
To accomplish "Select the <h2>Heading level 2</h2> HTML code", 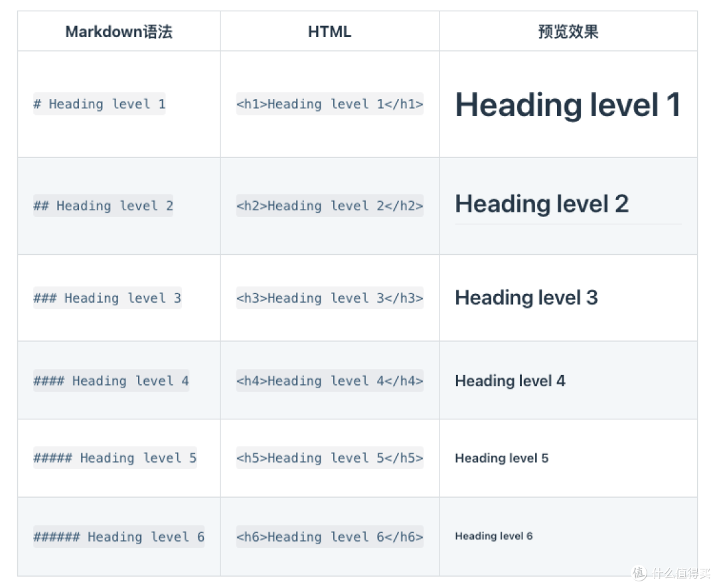I will click(330, 206).
